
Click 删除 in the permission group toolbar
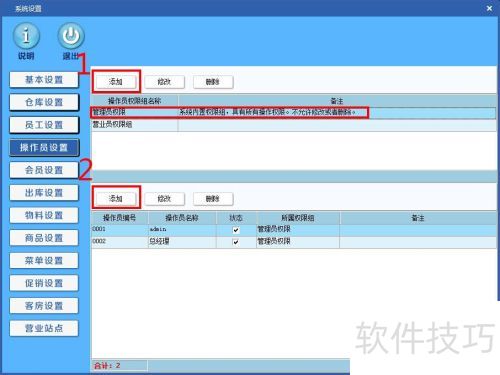click(x=213, y=82)
